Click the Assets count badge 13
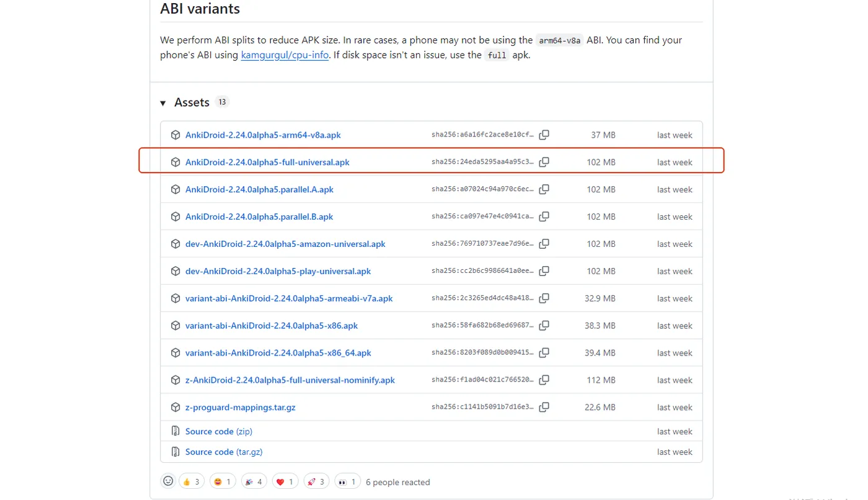This screenshot has height=500, width=868. pyautogui.click(x=222, y=102)
